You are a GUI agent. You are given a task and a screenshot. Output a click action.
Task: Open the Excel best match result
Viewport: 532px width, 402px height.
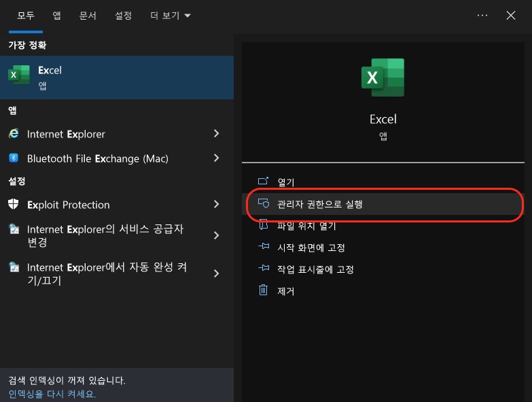(117, 78)
